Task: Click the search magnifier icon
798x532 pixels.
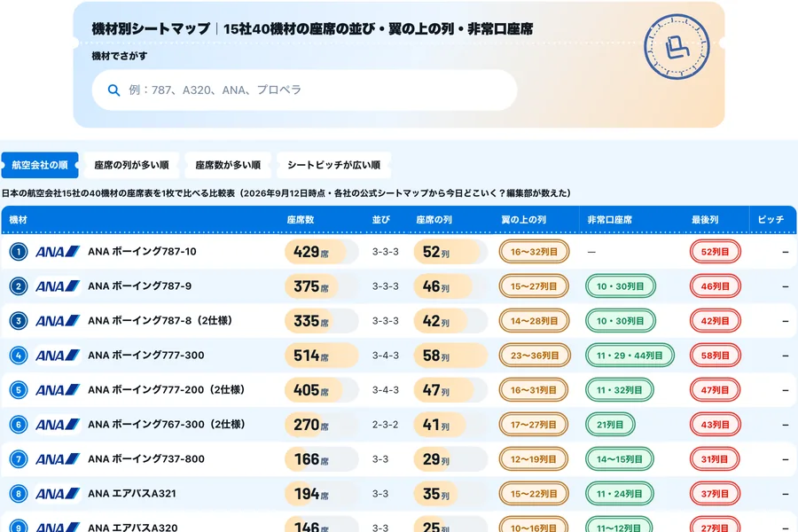Action: 114,90
